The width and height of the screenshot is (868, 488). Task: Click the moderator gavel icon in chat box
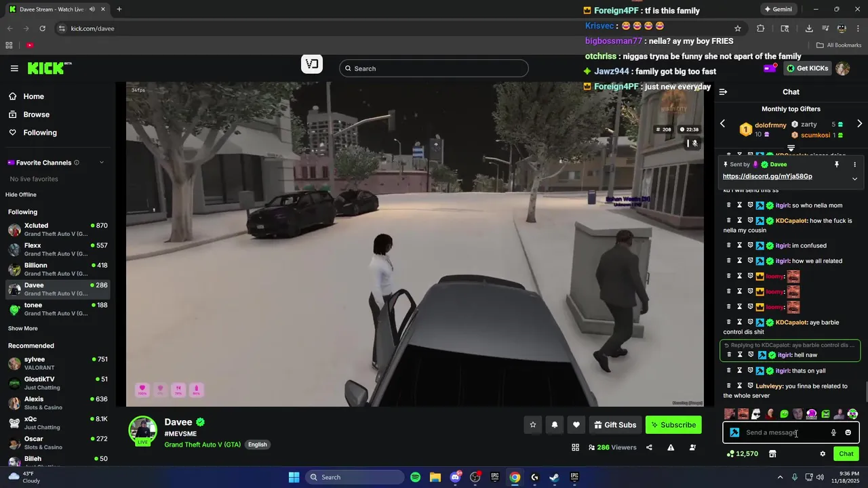[x=734, y=432]
